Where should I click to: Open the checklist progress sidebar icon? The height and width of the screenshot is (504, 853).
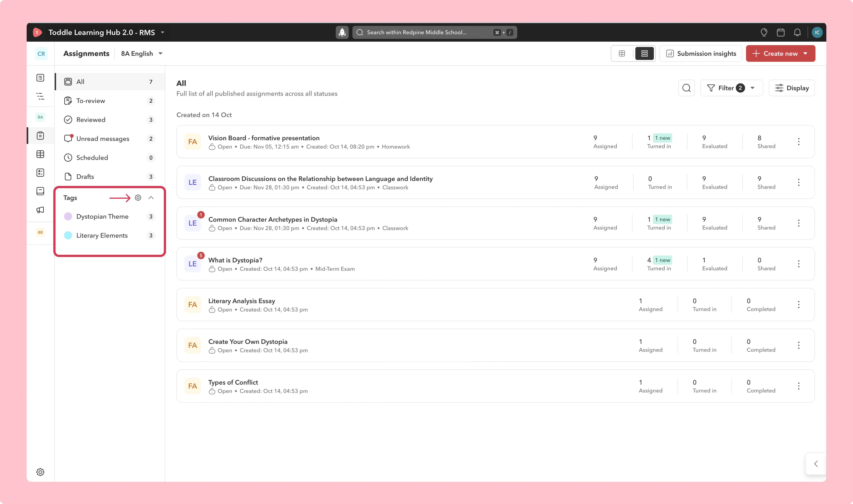[x=40, y=172]
